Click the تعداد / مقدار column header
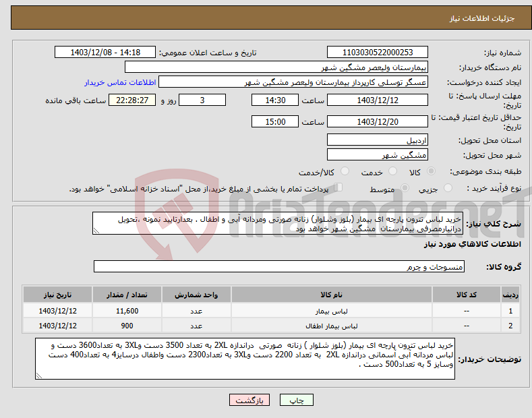The height and width of the screenshot is (418, 532). tap(127, 295)
